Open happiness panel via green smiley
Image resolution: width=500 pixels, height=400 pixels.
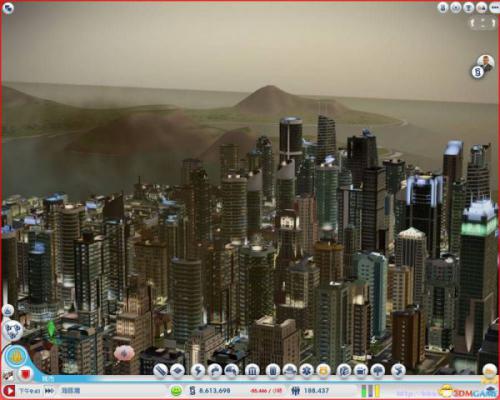(176, 390)
